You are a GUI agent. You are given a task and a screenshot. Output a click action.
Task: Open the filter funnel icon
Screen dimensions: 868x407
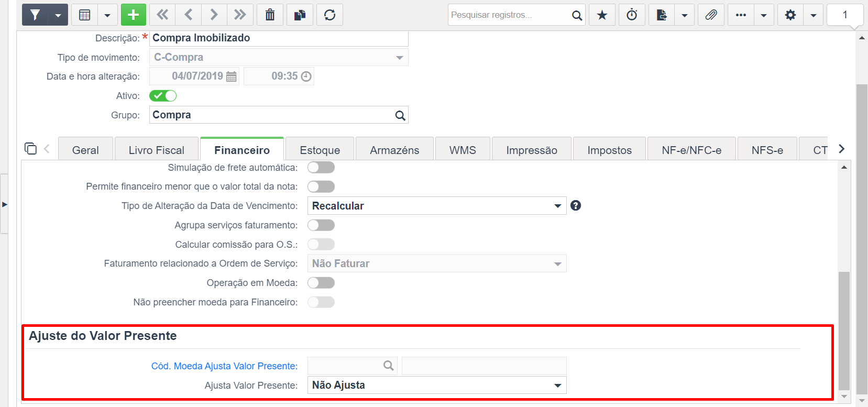click(35, 15)
